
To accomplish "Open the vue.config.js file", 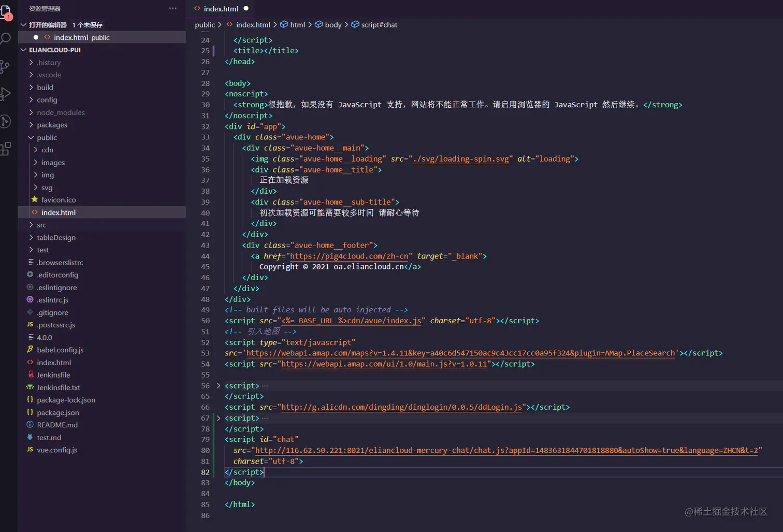I will click(x=57, y=450).
